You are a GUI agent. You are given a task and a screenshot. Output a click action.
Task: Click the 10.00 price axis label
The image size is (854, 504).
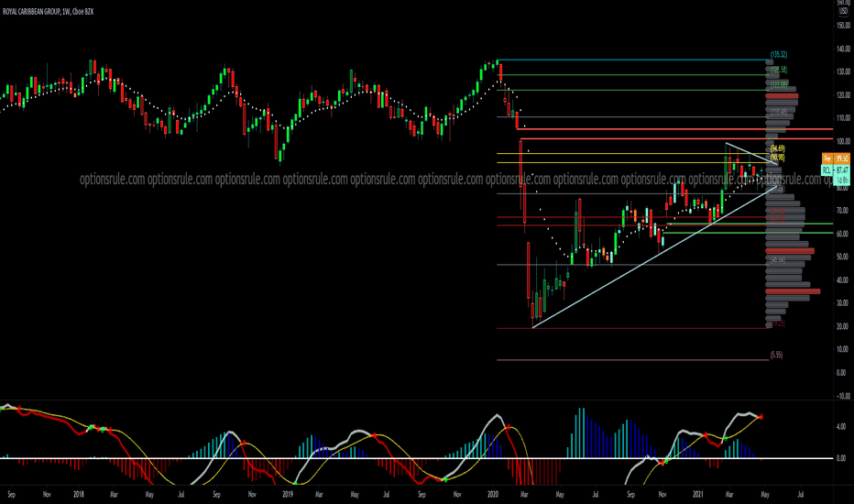tap(843, 349)
